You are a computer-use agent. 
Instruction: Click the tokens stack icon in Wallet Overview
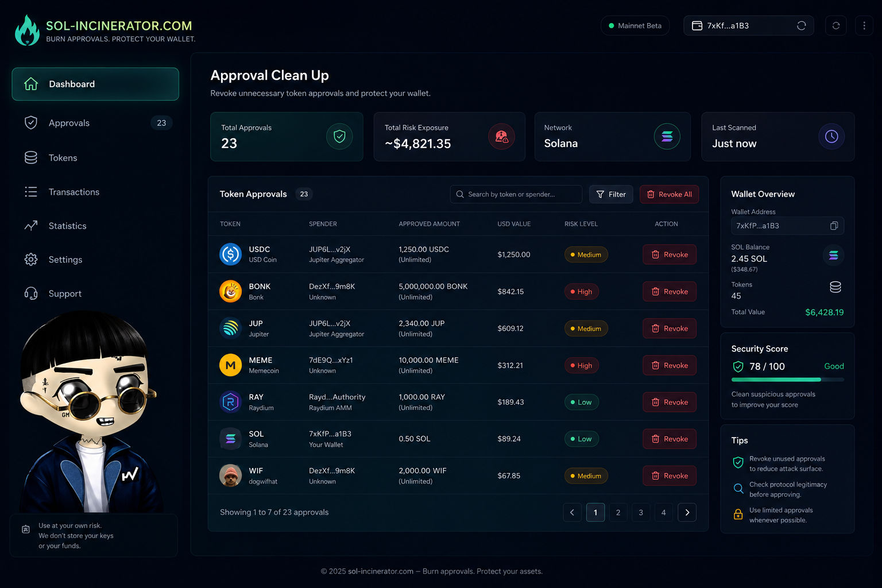pos(835,287)
